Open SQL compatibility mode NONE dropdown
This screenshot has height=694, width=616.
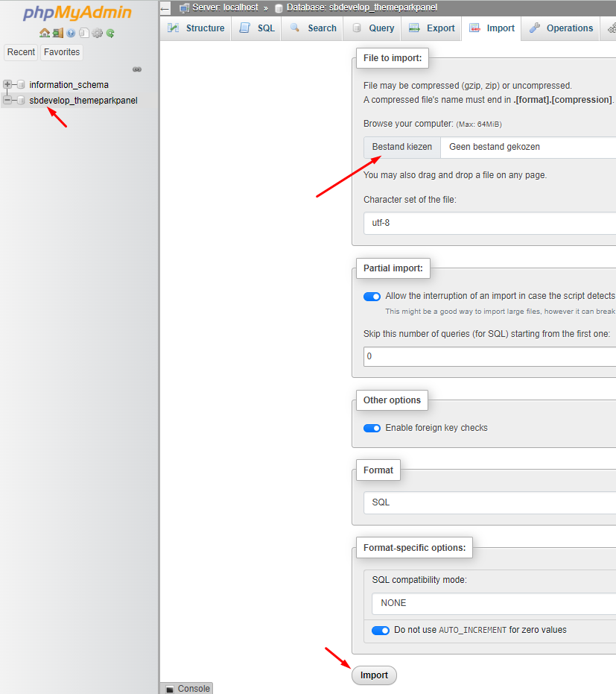(x=494, y=603)
